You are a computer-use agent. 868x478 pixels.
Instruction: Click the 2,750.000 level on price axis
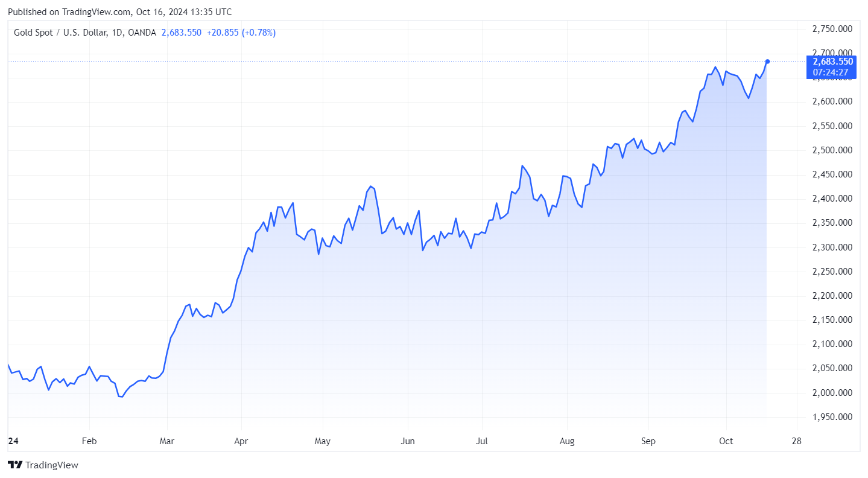[x=832, y=29]
